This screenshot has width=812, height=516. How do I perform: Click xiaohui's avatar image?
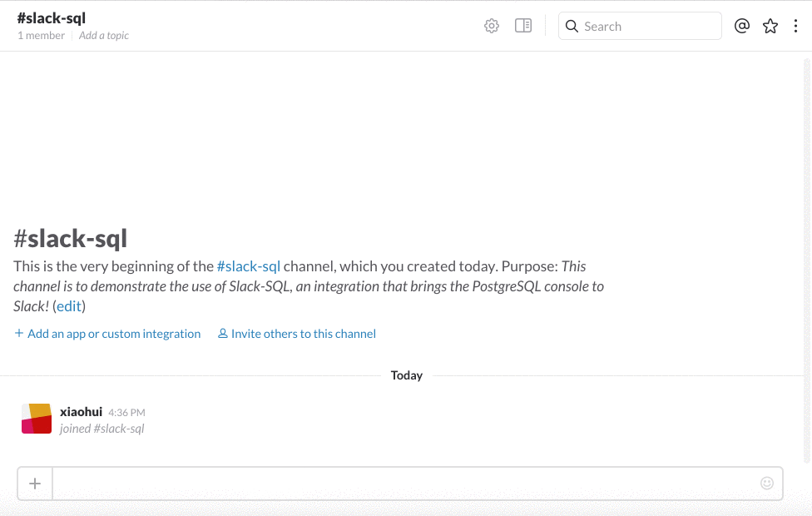click(37, 419)
